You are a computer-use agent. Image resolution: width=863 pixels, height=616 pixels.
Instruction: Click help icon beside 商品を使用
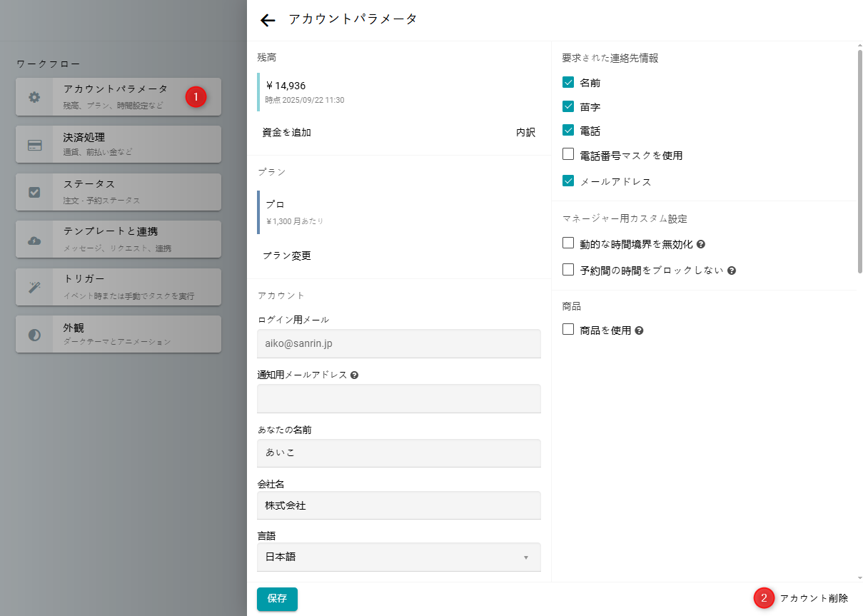(x=640, y=330)
